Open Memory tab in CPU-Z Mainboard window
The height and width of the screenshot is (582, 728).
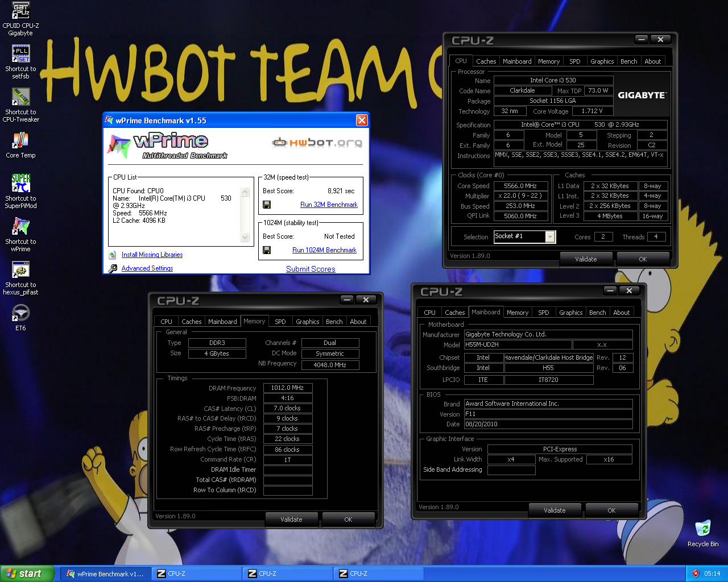pos(517,313)
